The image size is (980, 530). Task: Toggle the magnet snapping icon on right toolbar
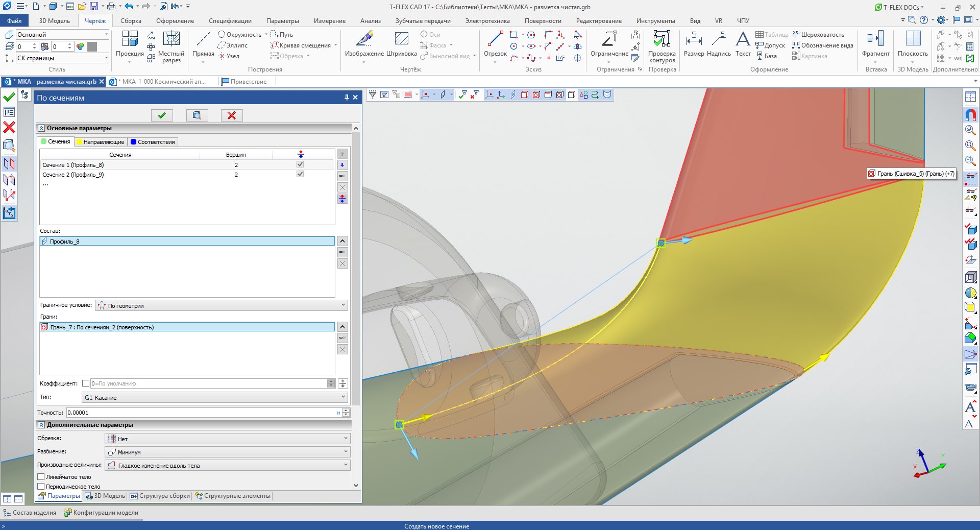(x=970, y=114)
